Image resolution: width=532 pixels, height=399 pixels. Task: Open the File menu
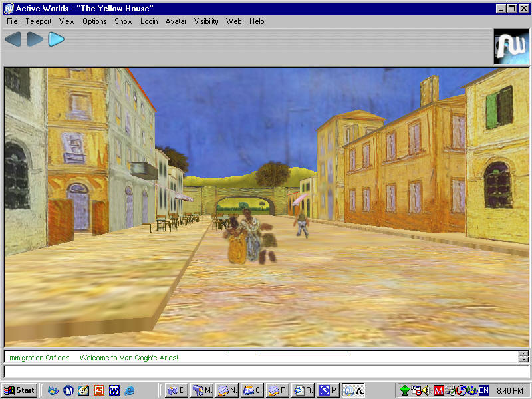coord(12,21)
